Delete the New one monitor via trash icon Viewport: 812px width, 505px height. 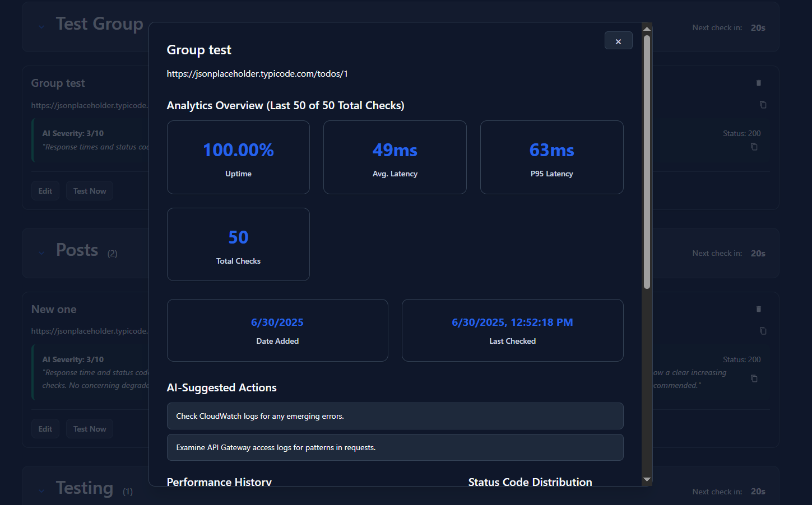759,309
